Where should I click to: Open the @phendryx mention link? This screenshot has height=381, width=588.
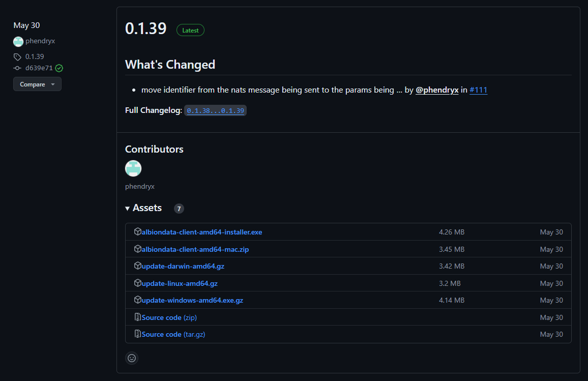click(x=437, y=90)
